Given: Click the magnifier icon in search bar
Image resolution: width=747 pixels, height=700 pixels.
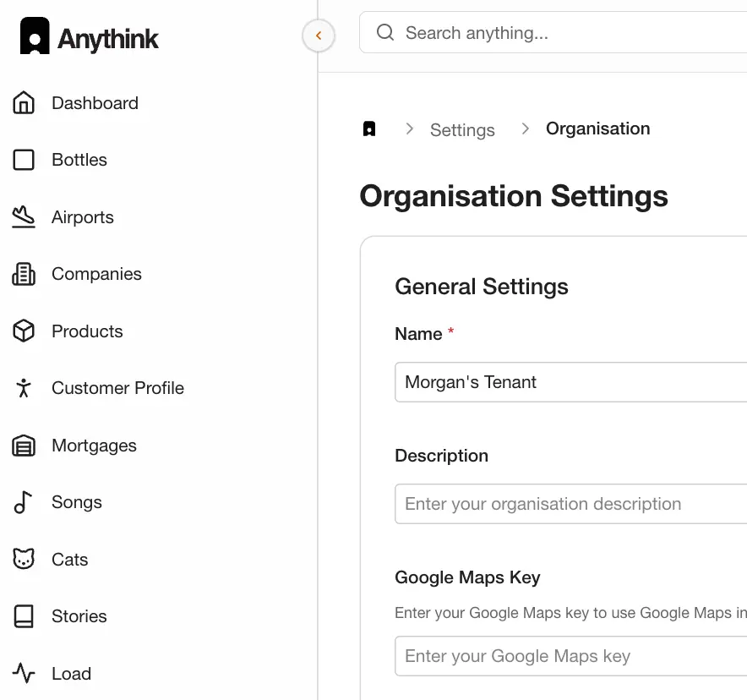Looking at the screenshot, I should 385,32.
